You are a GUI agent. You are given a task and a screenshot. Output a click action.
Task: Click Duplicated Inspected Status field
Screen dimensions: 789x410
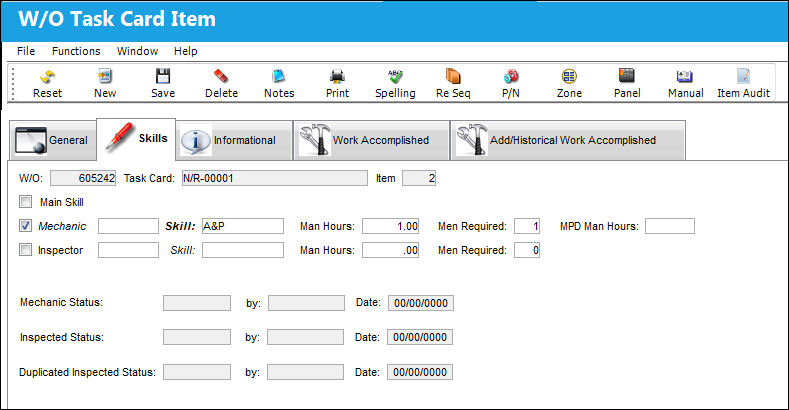click(x=197, y=372)
